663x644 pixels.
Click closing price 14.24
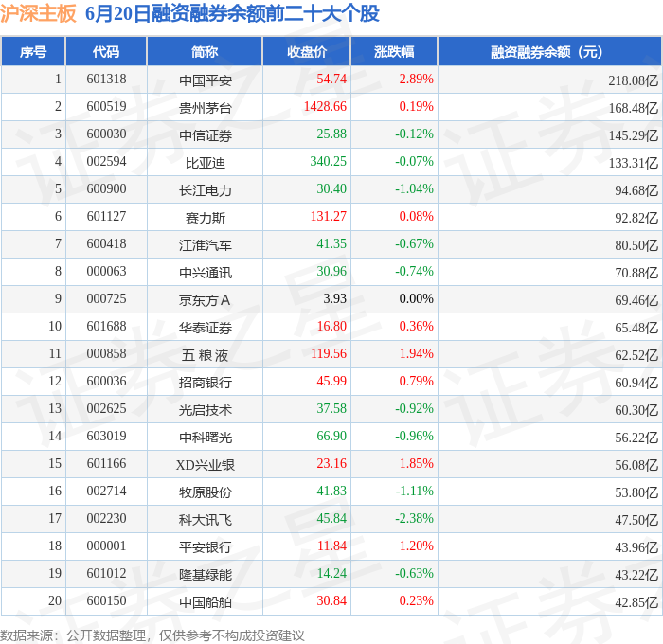click(x=331, y=574)
